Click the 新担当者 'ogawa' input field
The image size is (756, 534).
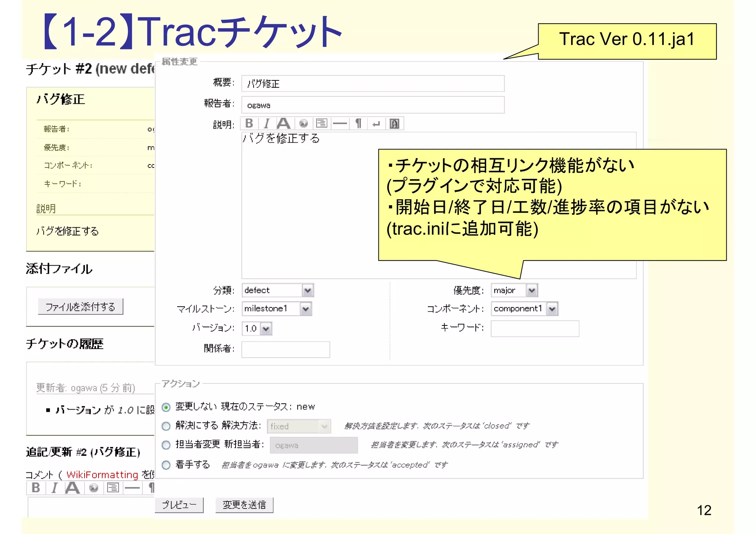[x=314, y=445]
